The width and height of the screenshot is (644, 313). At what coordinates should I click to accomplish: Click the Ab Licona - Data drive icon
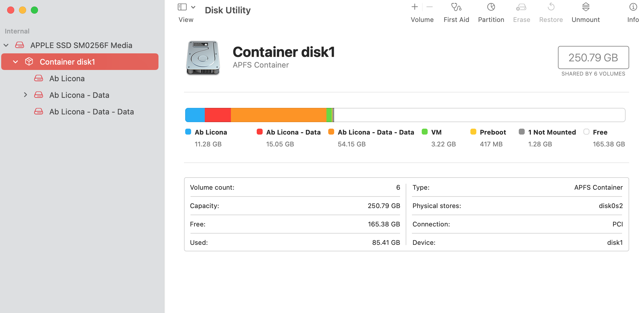(x=39, y=95)
